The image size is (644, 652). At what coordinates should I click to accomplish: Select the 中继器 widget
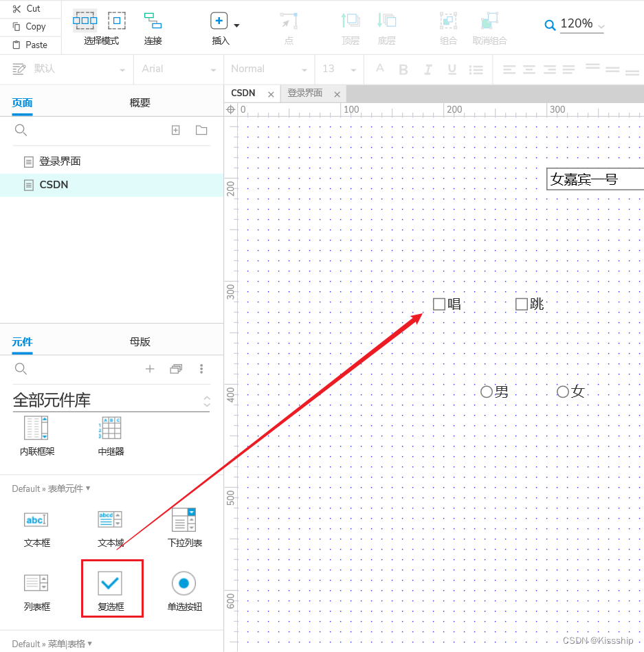(111, 436)
